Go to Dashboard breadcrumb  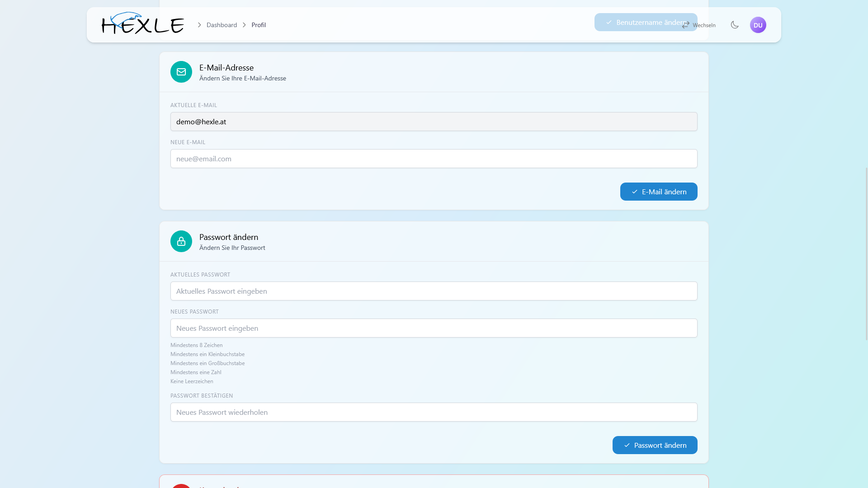tap(222, 25)
